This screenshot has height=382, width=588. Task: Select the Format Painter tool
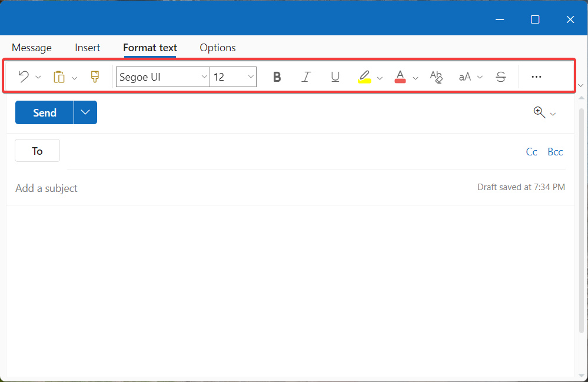tap(94, 77)
